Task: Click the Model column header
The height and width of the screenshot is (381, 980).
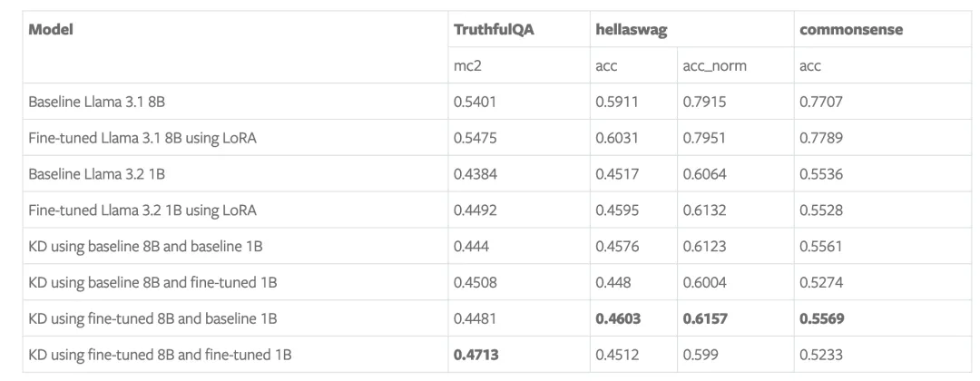Action: 51,29
